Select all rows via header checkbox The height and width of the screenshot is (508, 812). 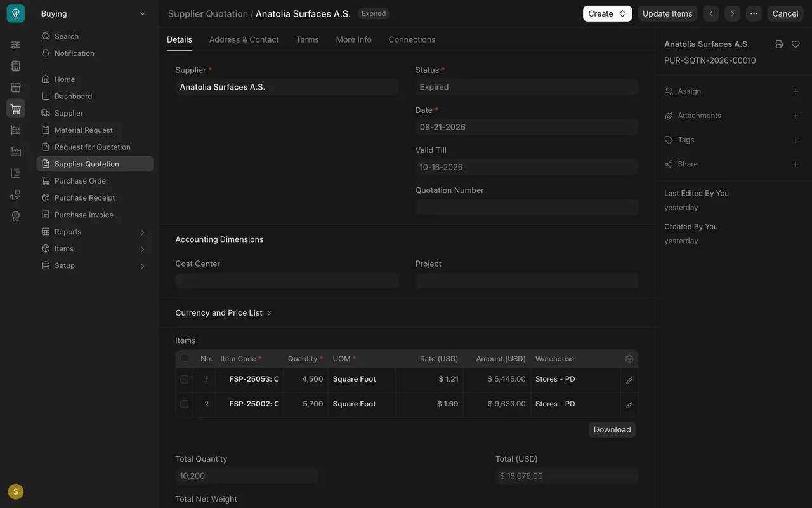(185, 358)
